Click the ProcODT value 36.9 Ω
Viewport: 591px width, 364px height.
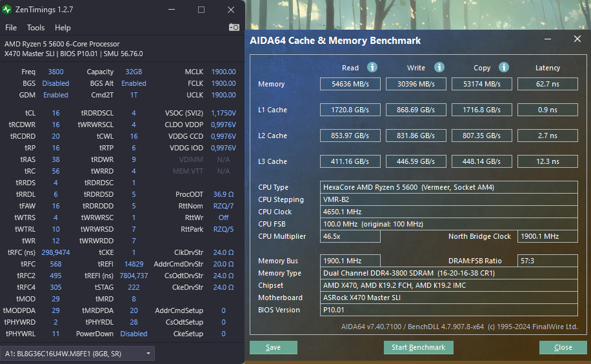223,194
